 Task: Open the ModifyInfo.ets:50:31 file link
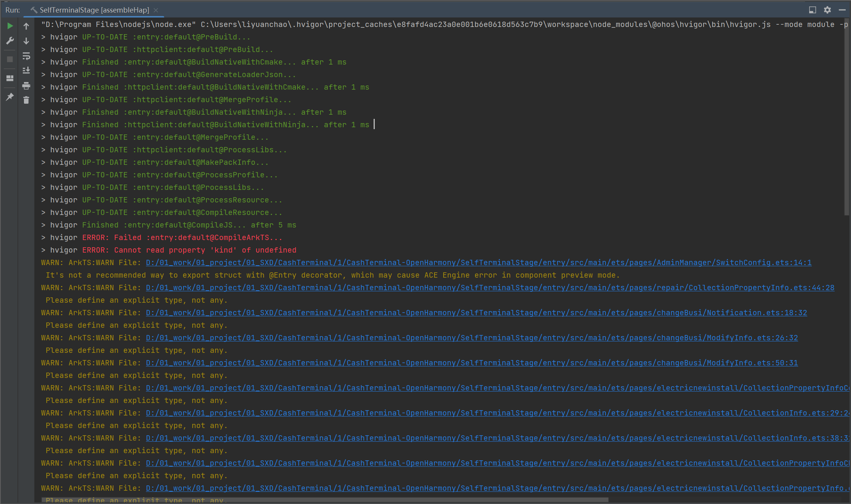pos(472,363)
